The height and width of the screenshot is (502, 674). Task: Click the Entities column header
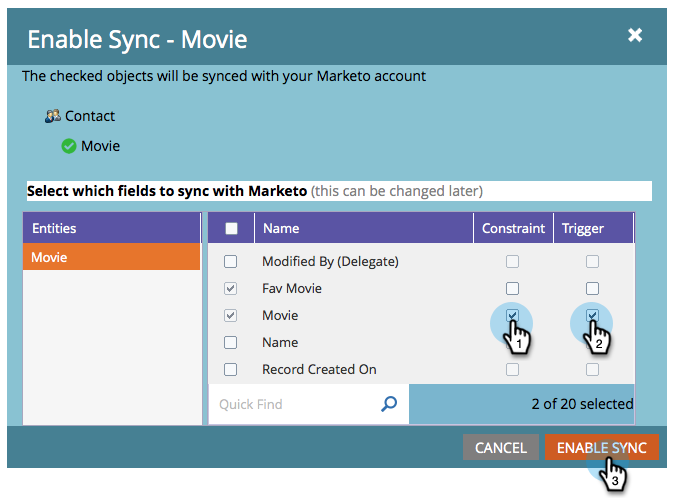112,228
